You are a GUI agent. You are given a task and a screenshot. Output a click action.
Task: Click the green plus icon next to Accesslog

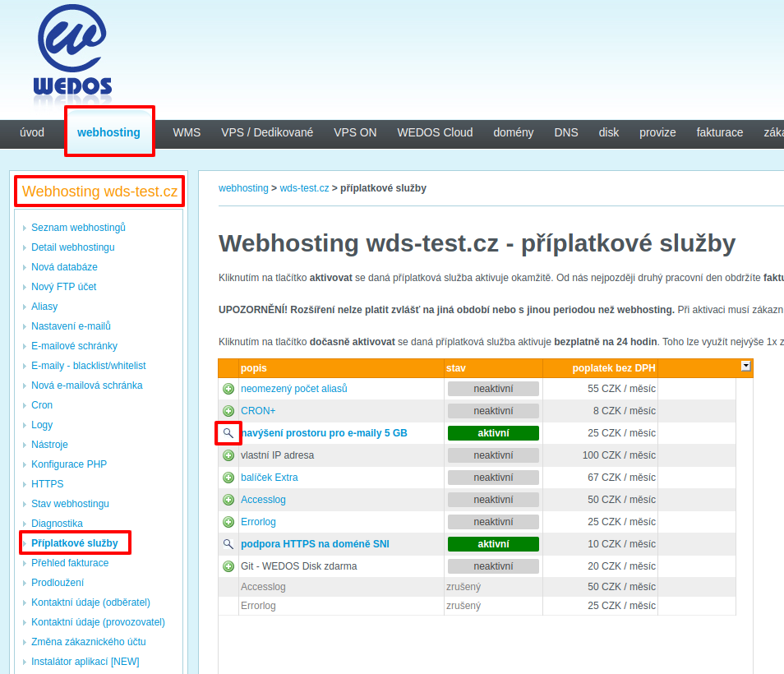pyautogui.click(x=228, y=500)
